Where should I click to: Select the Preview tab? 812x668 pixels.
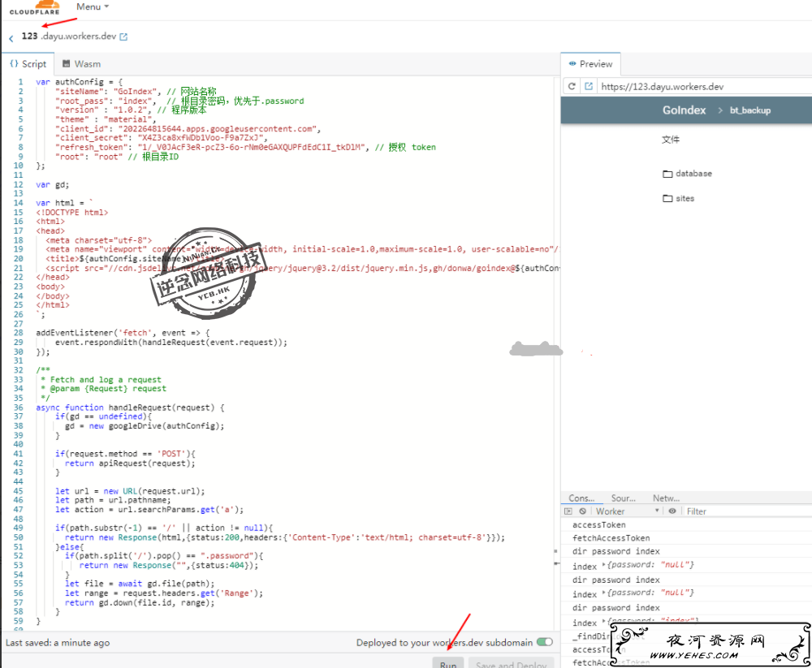(x=590, y=64)
